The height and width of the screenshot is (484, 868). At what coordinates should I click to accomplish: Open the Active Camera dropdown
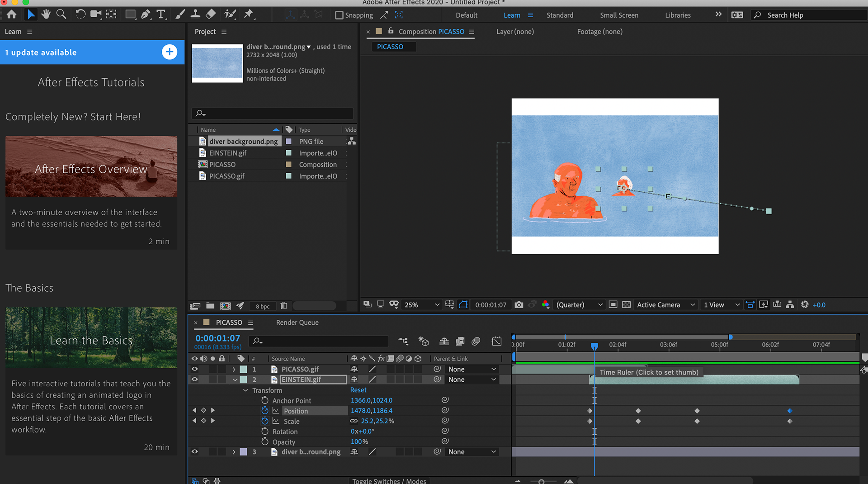(x=665, y=305)
